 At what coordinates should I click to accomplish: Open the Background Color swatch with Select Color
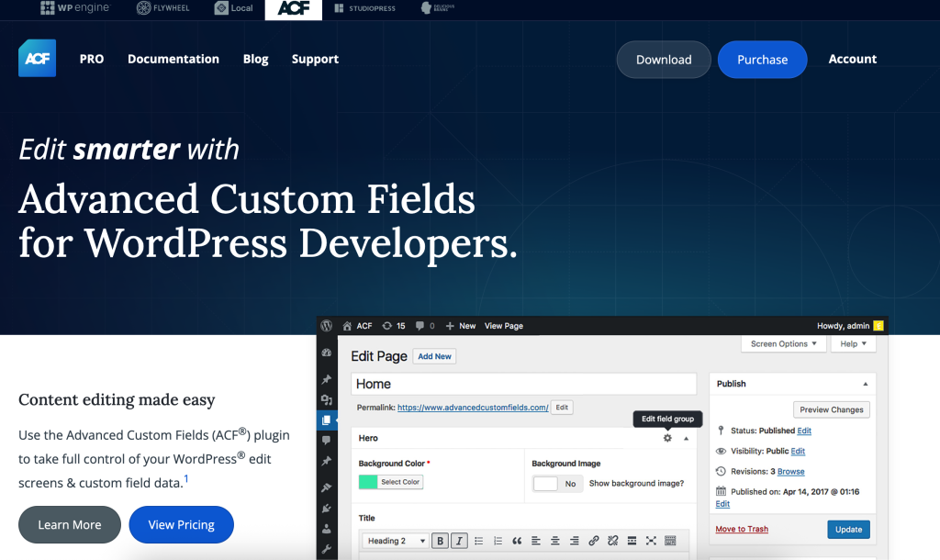391,481
